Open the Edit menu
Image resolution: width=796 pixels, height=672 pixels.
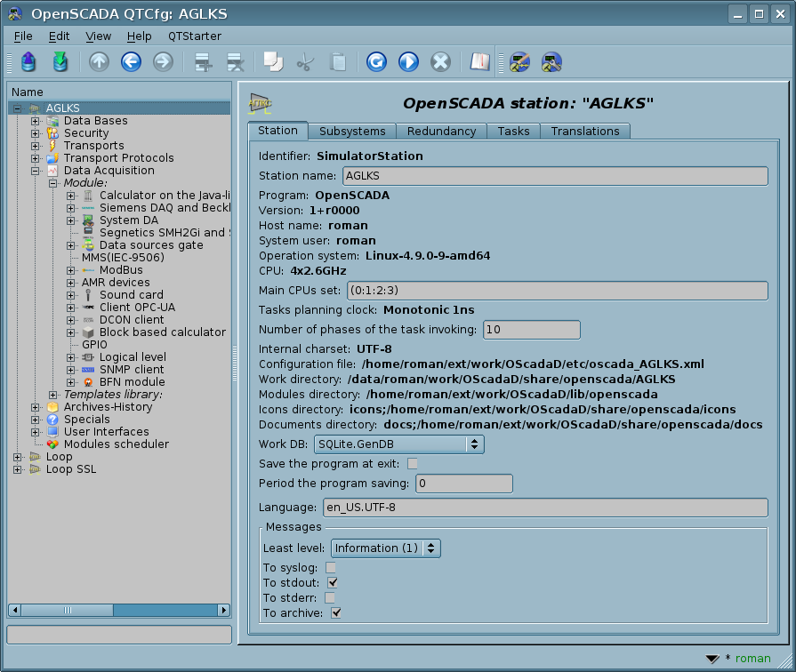pos(59,36)
